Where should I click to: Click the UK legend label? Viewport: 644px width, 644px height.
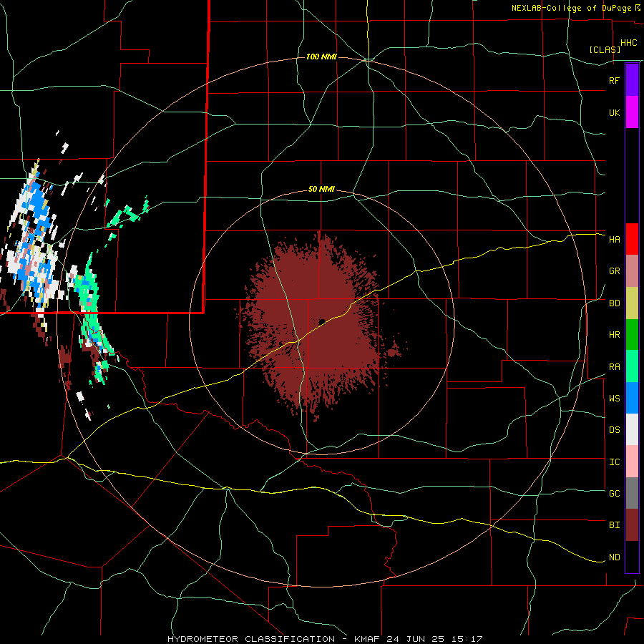click(615, 112)
